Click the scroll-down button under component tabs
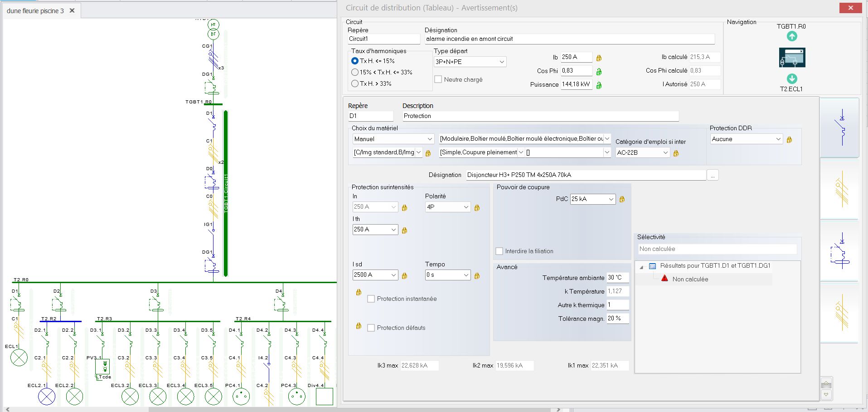This screenshot has height=412, width=868. (826, 395)
